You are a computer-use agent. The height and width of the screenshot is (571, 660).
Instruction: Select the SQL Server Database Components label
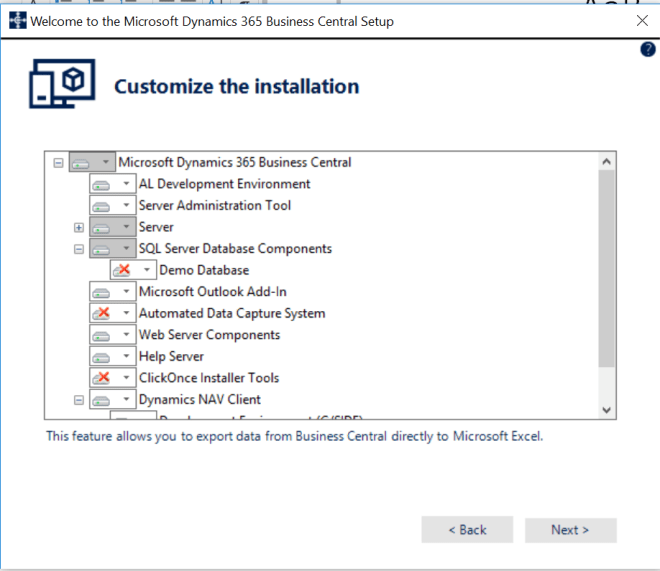[x=235, y=249]
